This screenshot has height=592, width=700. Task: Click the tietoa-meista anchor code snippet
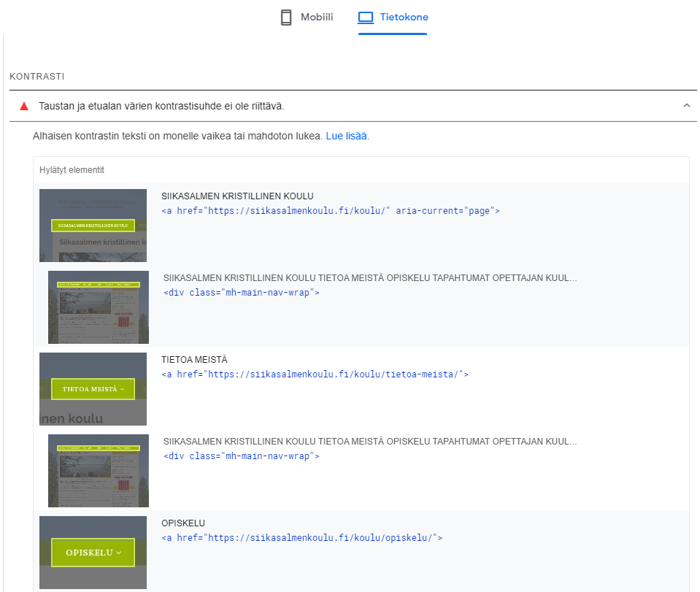[315, 374]
